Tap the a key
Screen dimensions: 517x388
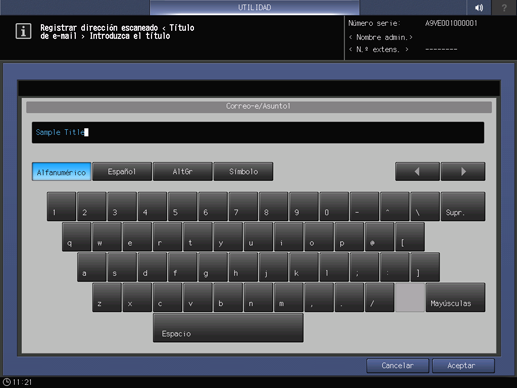pos(92,267)
